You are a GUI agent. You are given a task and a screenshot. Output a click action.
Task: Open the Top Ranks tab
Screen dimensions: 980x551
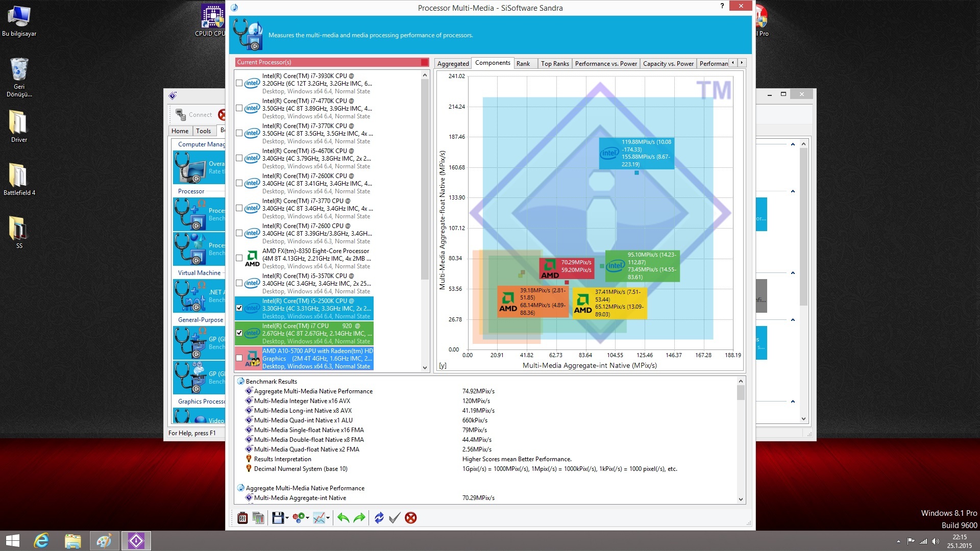(x=555, y=64)
